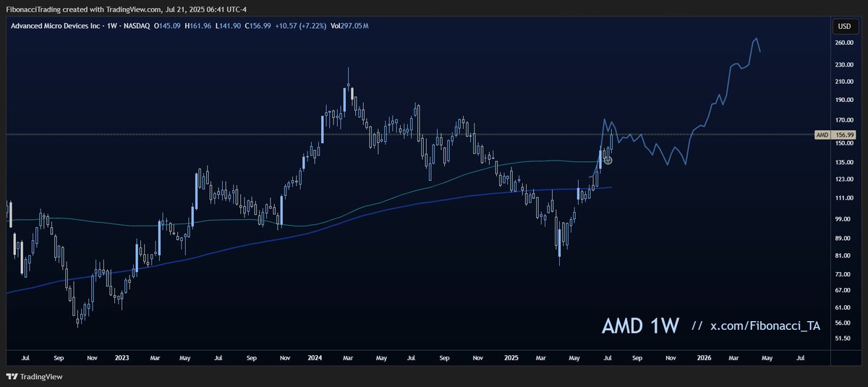
Task: Click the 210.00 price axis label
Action: click(x=844, y=83)
